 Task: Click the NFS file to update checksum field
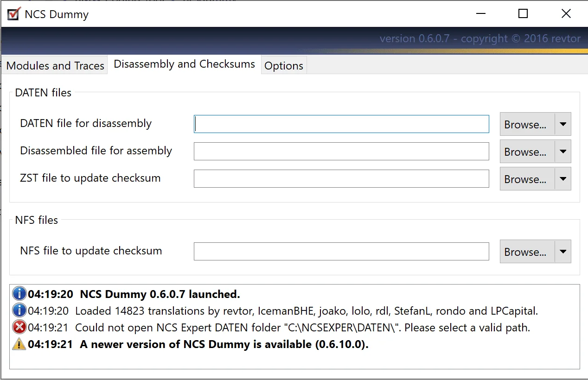[341, 251]
